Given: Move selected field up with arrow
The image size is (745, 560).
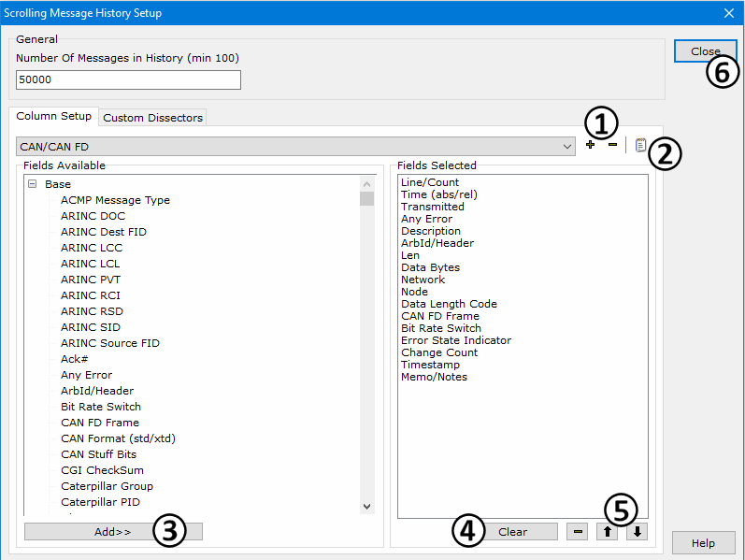Looking at the screenshot, I should point(607,532).
